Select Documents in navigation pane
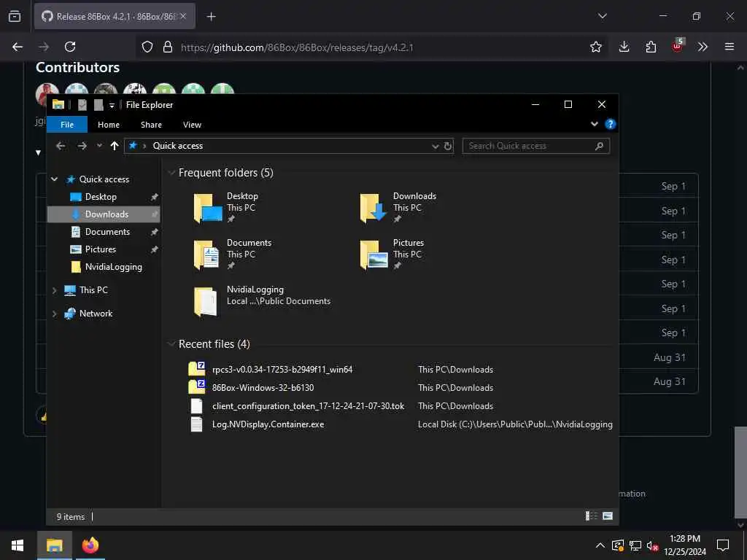 tap(104, 232)
